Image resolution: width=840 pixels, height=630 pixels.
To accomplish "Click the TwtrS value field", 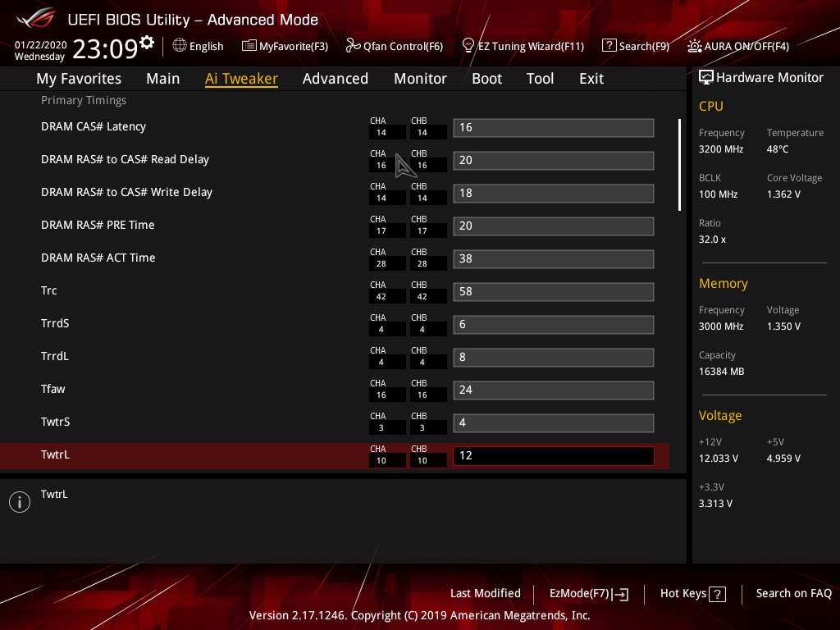I will (x=554, y=422).
